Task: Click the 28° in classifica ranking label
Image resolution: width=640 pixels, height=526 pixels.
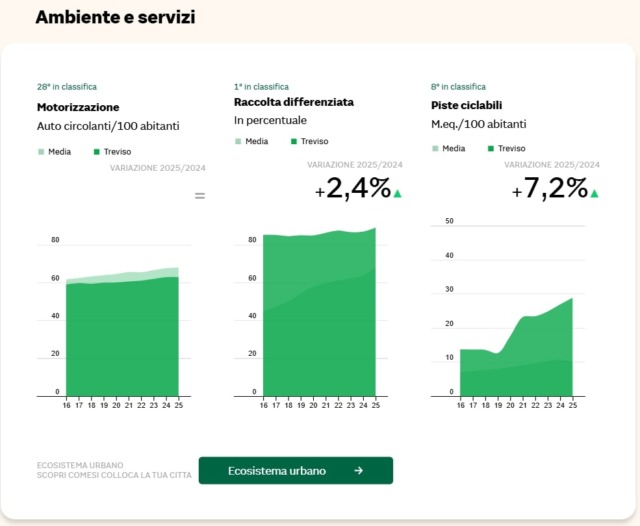Action: click(67, 87)
